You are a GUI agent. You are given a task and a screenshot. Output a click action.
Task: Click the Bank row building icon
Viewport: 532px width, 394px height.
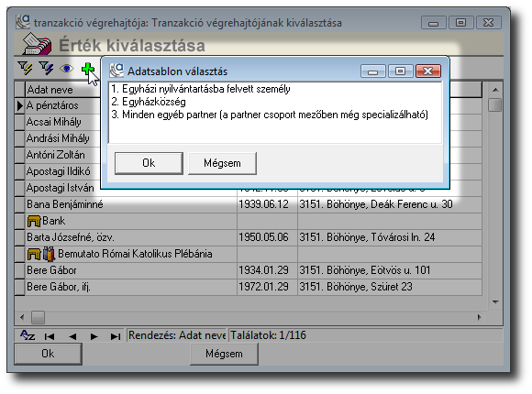click(34, 221)
